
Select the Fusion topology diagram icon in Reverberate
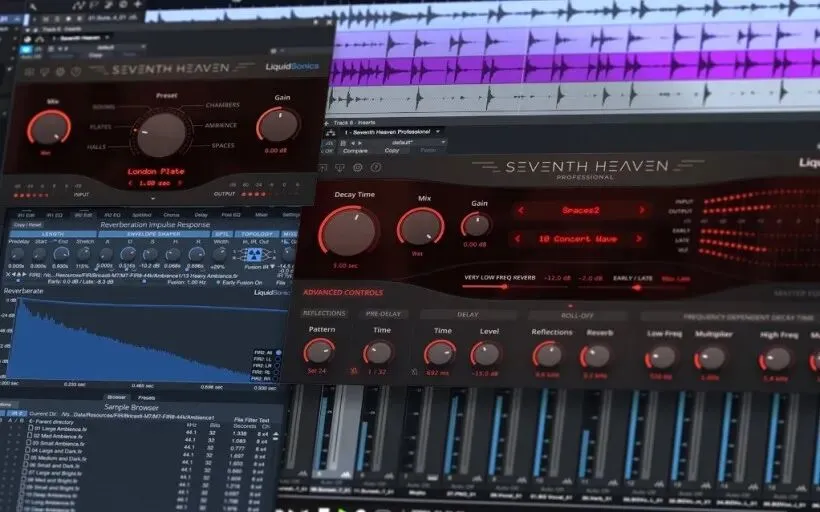click(x=253, y=255)
